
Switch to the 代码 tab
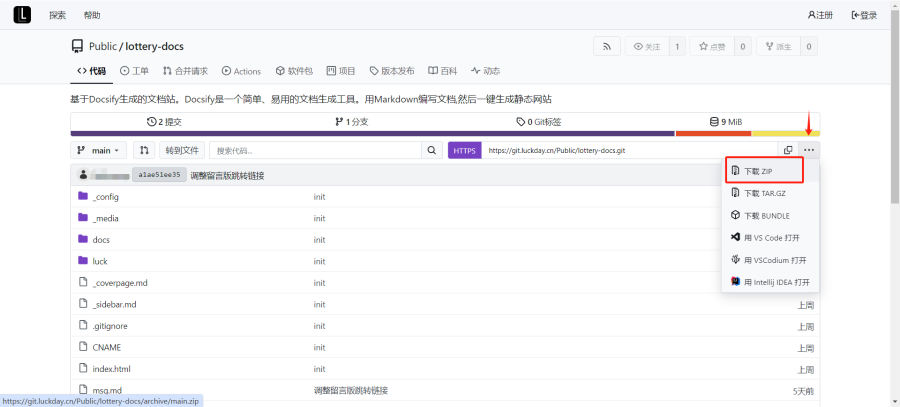pos(91,71)
